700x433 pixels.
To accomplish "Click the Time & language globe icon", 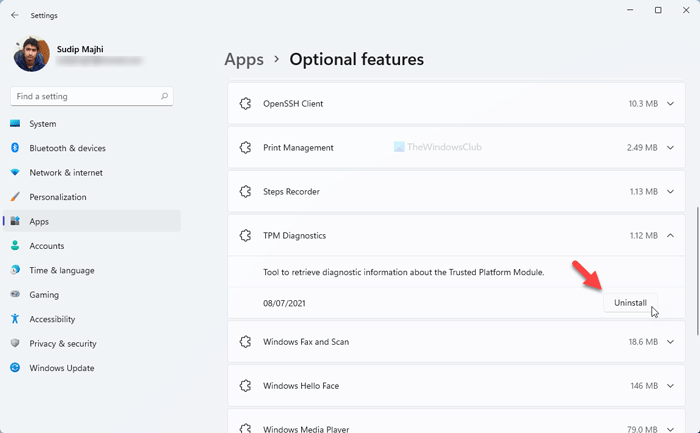I will click(15, 270).
